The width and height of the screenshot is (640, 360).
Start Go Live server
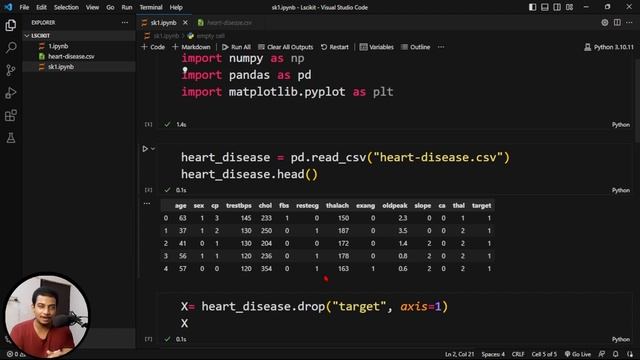[x=578, y=354]
